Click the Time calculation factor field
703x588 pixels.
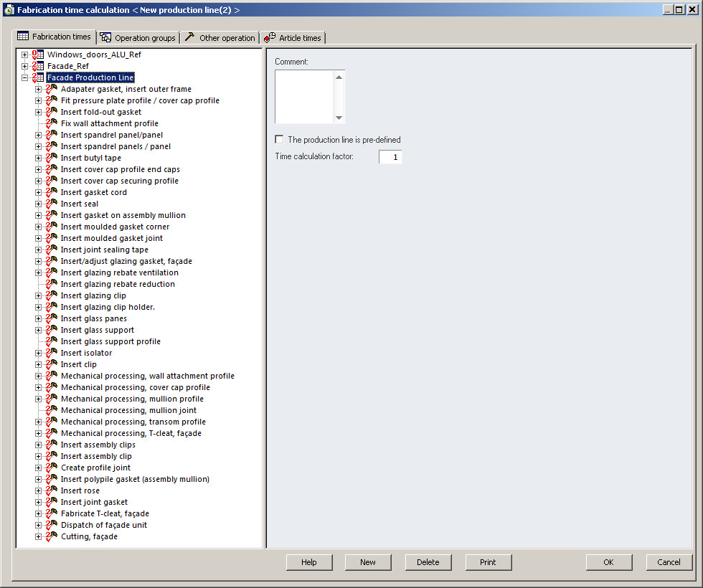[390, 156]
